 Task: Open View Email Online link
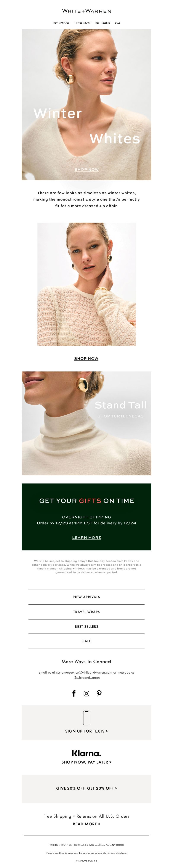[86, 861]
